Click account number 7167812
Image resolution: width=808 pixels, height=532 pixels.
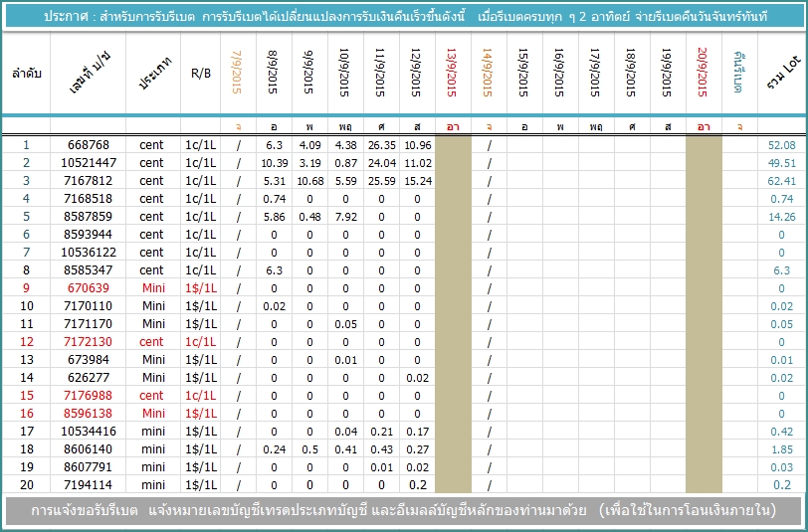point(89,181)
